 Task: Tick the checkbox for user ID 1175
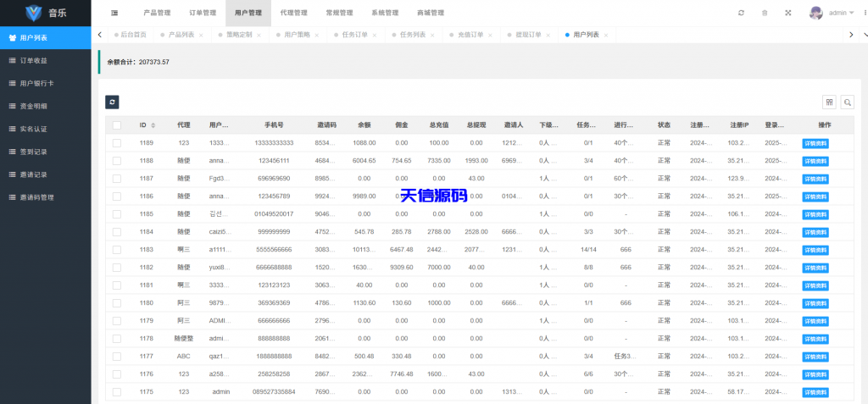[117, 392]
